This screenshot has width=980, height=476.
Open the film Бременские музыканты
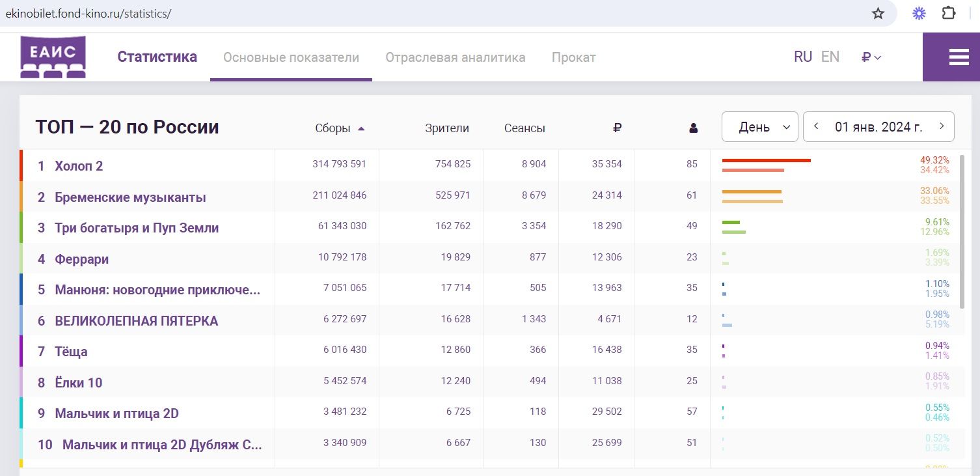[x=130, y=197]
